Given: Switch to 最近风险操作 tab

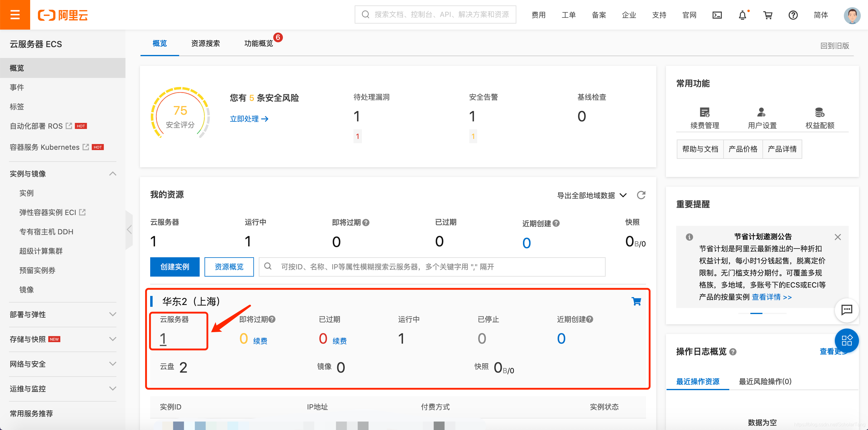Looking at the screenshot, I should coord(765,381).
